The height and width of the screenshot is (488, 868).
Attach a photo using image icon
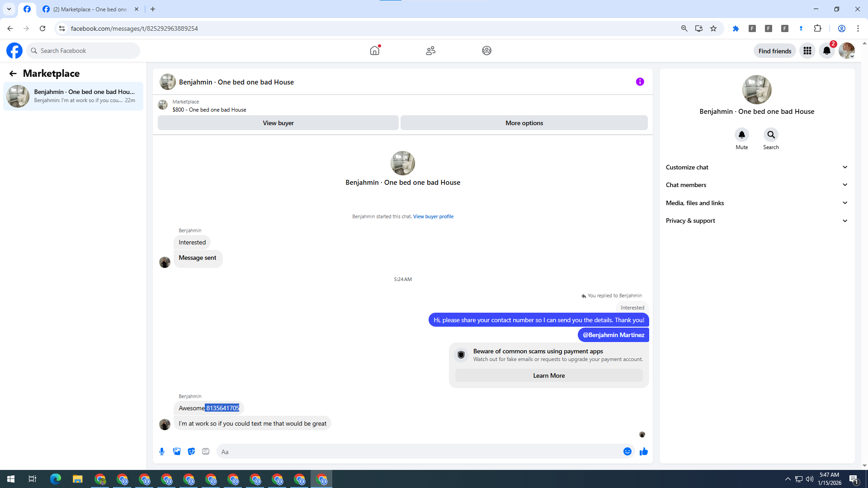tap(177, 451)
